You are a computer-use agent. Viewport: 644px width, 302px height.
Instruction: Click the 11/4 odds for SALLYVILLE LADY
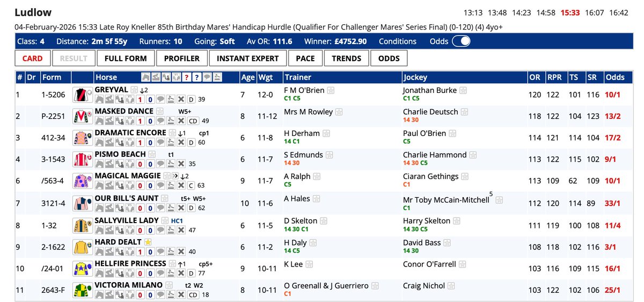pos(613,225)
